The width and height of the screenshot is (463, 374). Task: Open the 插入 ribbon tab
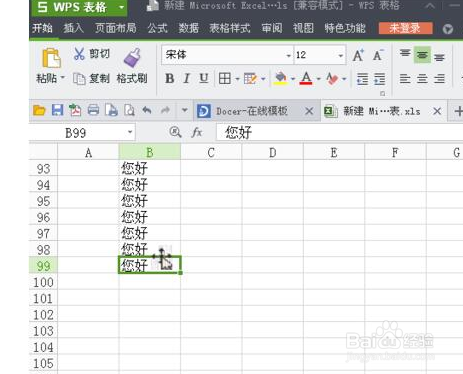(x=73, y=28)
